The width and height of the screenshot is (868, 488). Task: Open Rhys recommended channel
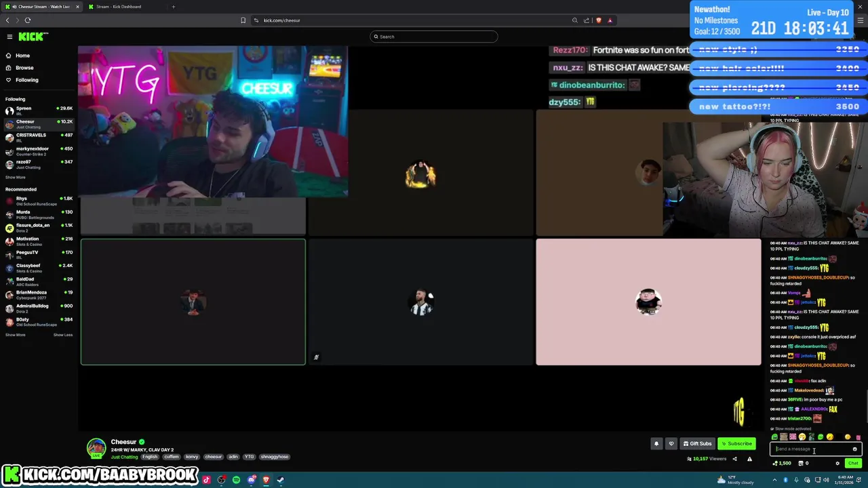[39, 201]
